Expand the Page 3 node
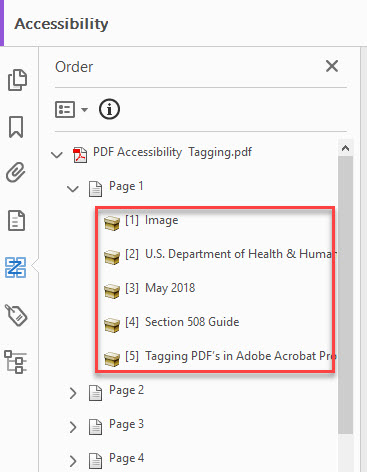 [x=73, y=427]
